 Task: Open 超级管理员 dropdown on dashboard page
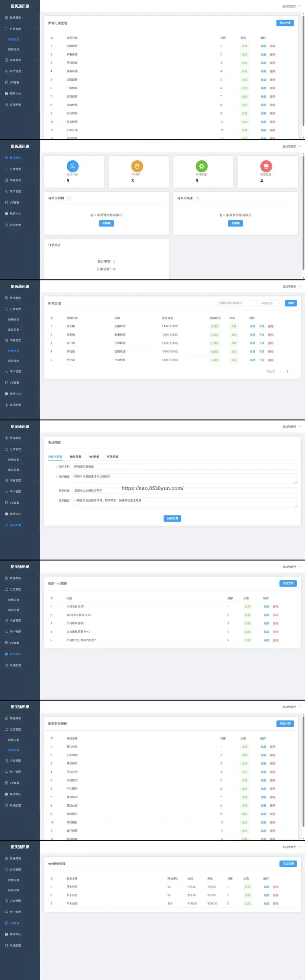(x=291, y=147)
